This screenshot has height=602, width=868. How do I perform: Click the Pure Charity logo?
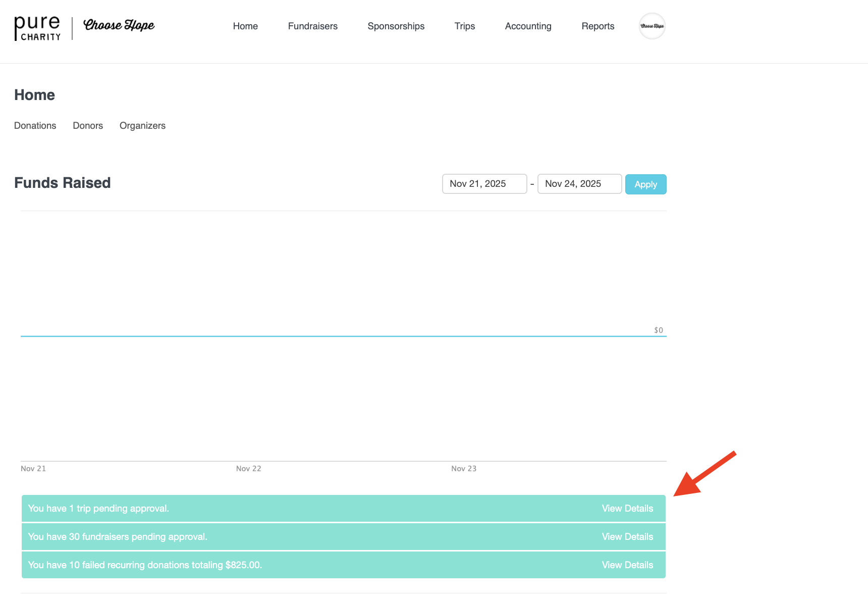[37, 28]
